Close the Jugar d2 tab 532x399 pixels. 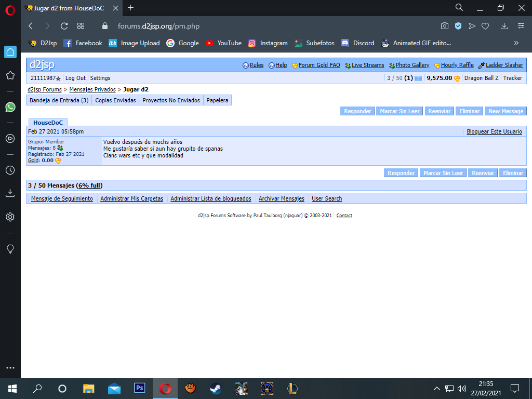click(x=116, y=8)
